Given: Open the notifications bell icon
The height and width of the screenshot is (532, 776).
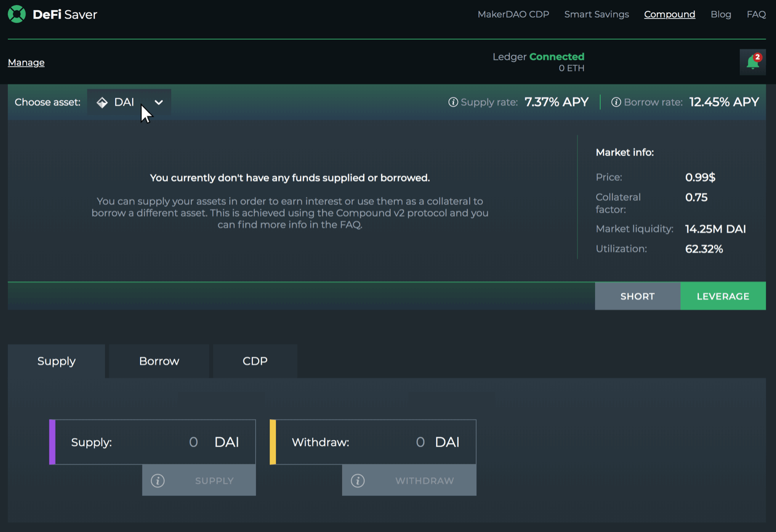Looking at the screenshot, I should point(753,62).
